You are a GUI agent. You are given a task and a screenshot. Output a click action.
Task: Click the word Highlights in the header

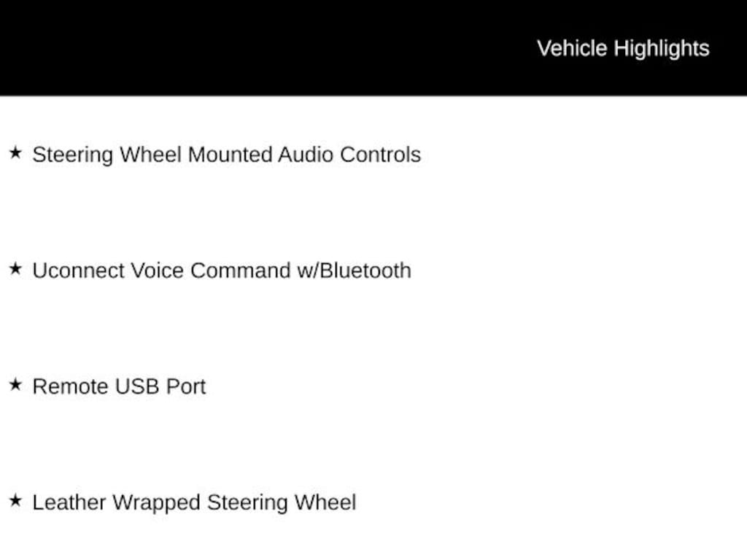point(661,48)
